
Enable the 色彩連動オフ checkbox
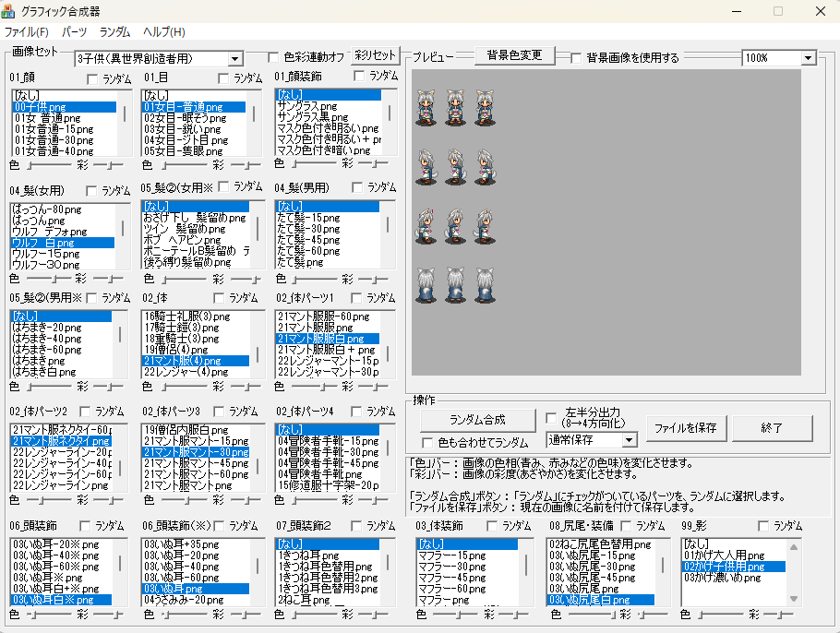(x=273, y=57)
